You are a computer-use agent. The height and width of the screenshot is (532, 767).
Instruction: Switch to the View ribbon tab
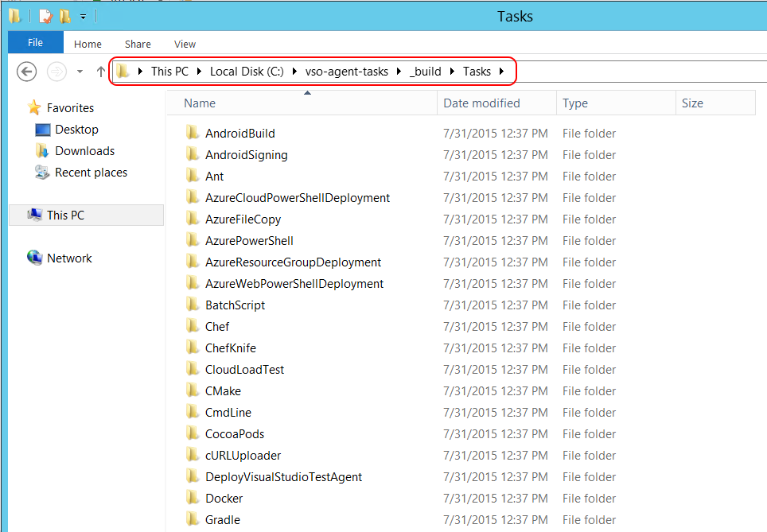185,44
